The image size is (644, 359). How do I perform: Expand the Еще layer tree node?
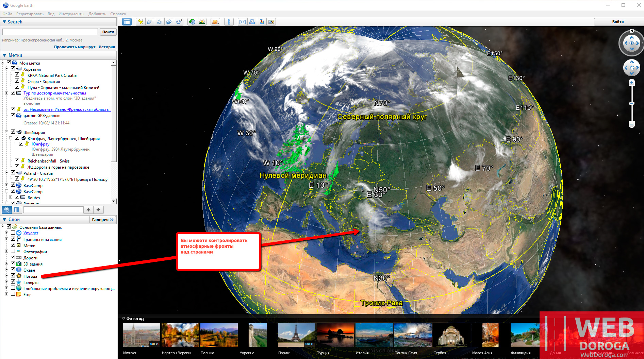6,294
